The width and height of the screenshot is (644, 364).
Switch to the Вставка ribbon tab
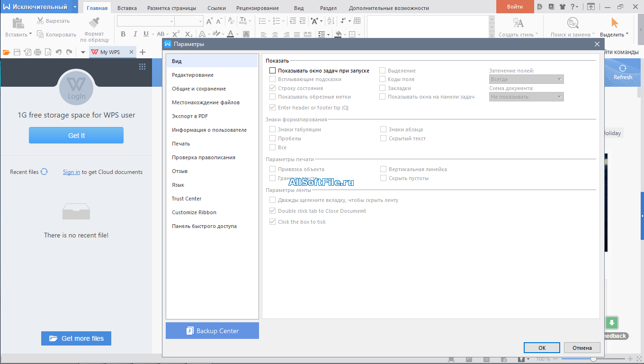tap(127, 8)
